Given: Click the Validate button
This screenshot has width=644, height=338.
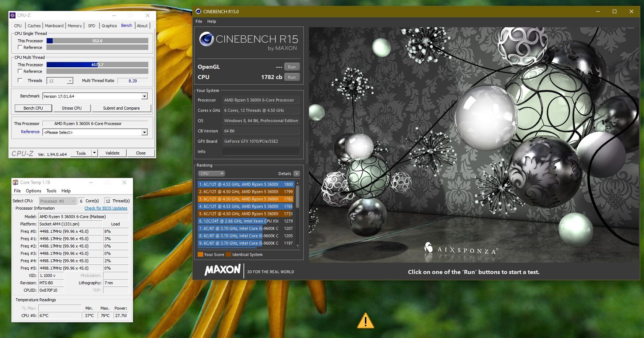Looking at the screenshot, I should [x=112, y=153].
